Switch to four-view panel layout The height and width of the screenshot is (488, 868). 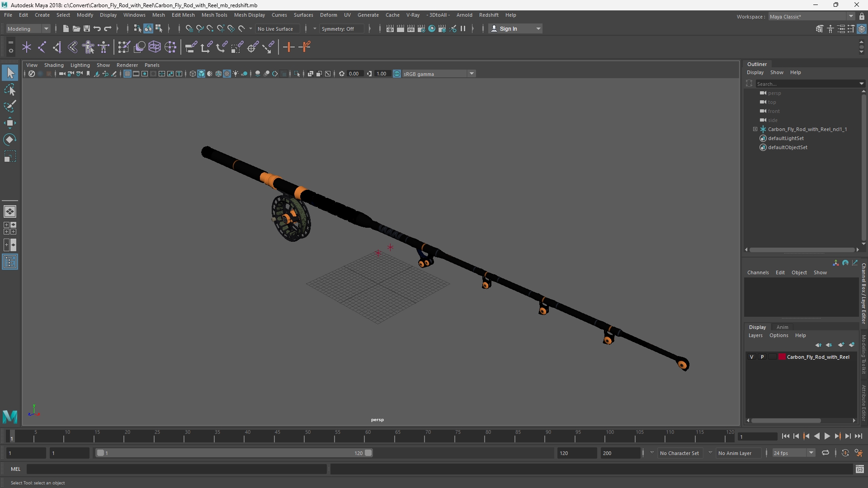10,228
